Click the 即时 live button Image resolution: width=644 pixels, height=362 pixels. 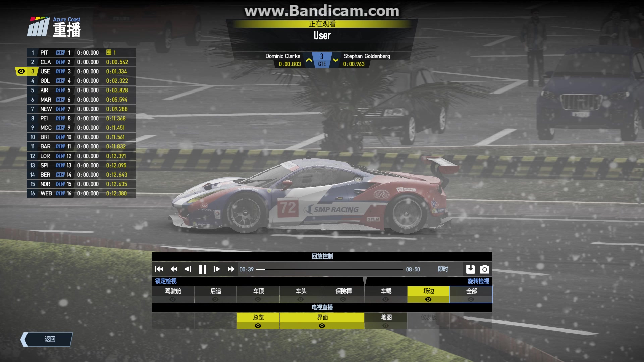(443, 269)
